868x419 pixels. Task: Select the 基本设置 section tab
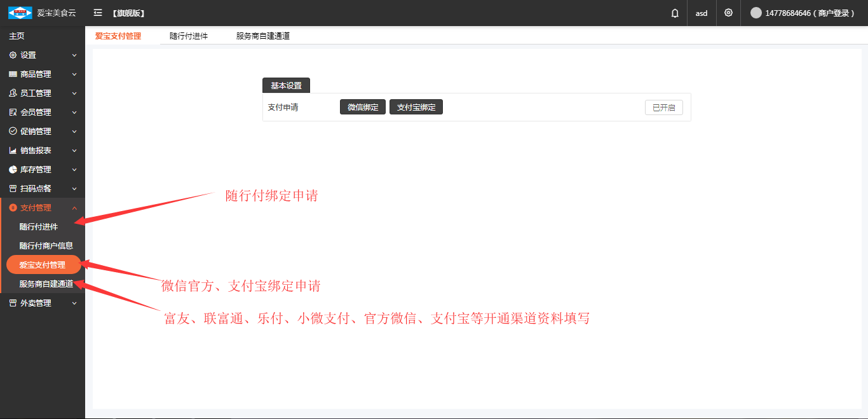point(286,85)
